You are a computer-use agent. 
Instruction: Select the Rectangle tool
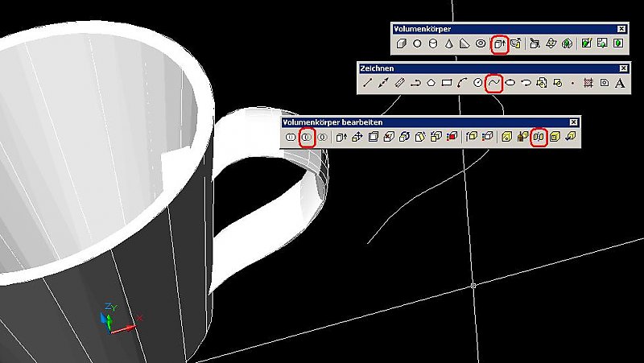pos(447,83)
